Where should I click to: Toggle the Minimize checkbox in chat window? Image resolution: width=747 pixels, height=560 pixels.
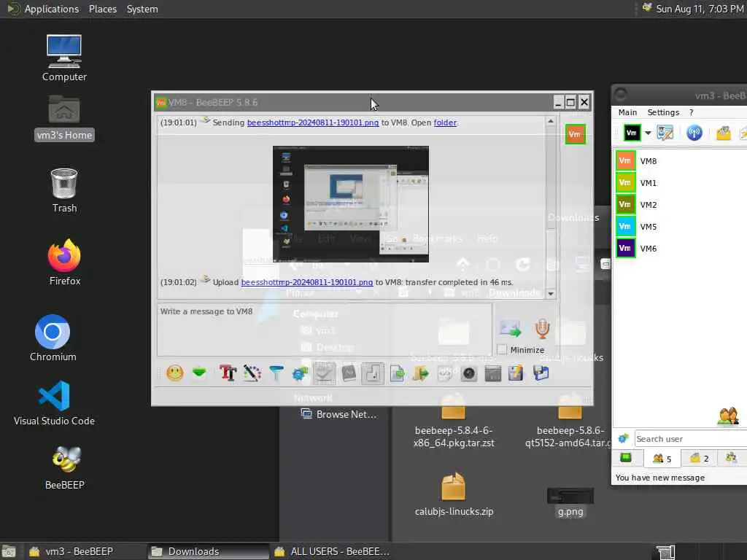click(x=502, y=349)
